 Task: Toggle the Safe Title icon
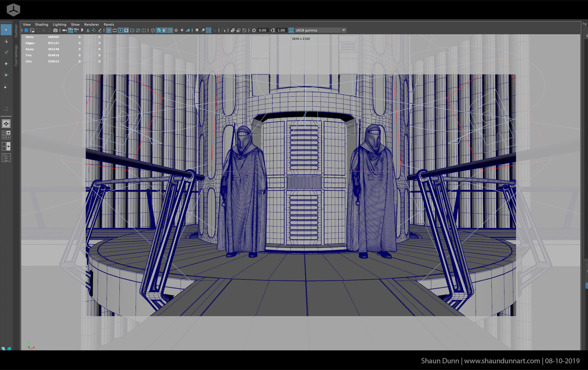pos(144,30)
